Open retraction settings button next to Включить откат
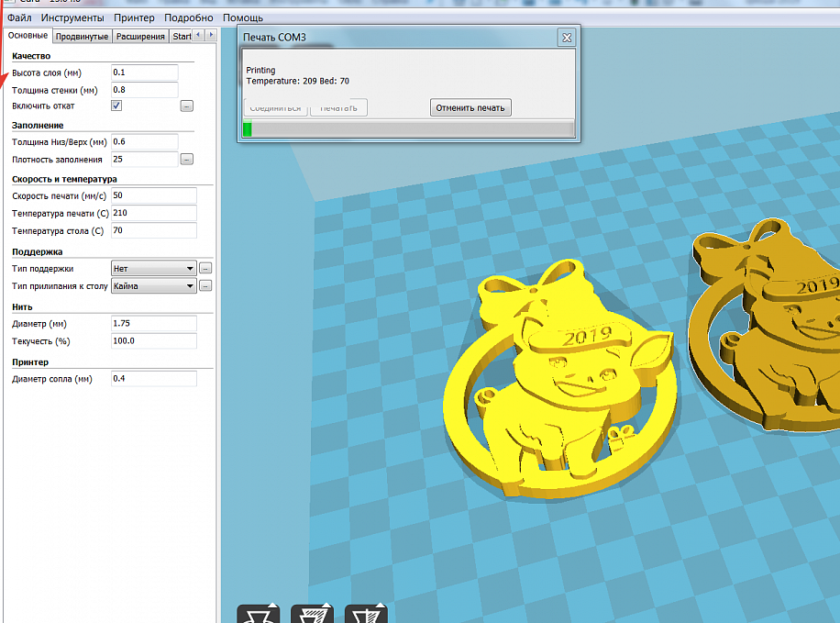 click(186, 106)
